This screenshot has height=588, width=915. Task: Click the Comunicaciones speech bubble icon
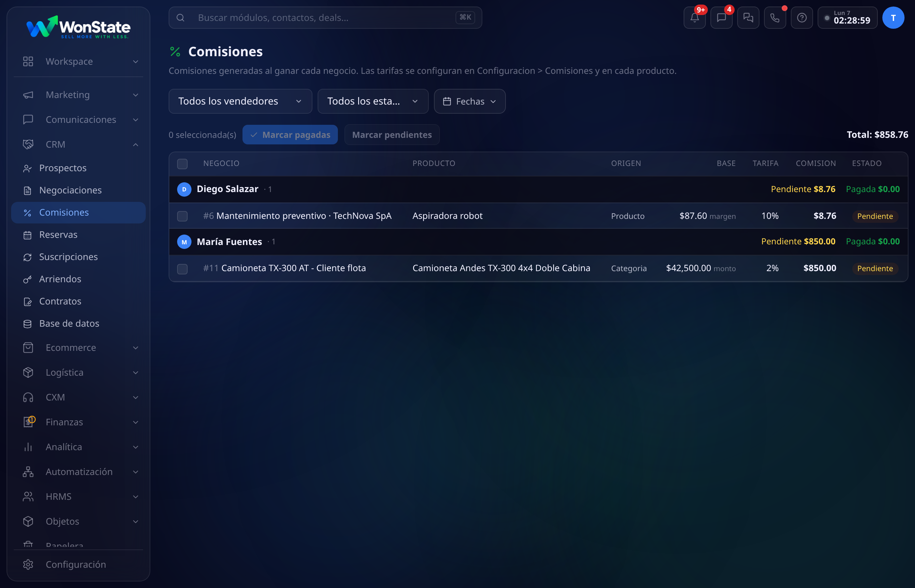coord(28,120)
